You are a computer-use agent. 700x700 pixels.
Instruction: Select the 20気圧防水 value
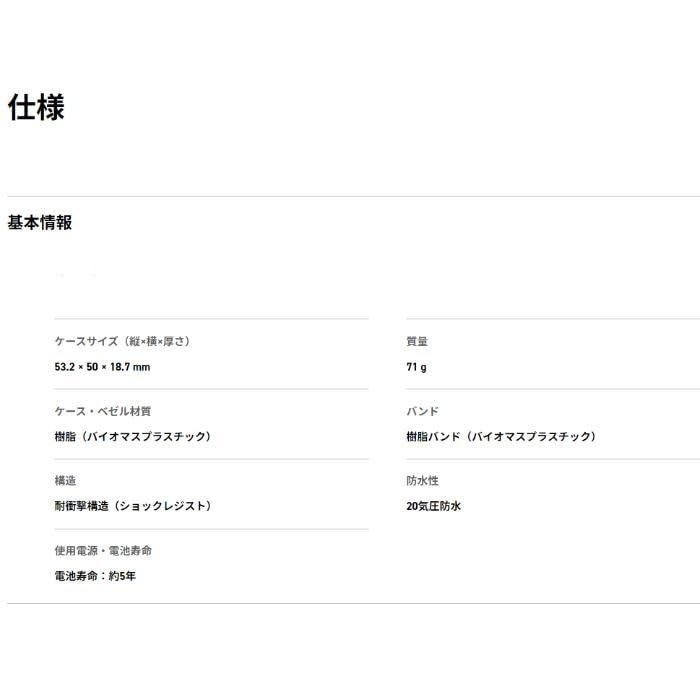pos(433,507)
